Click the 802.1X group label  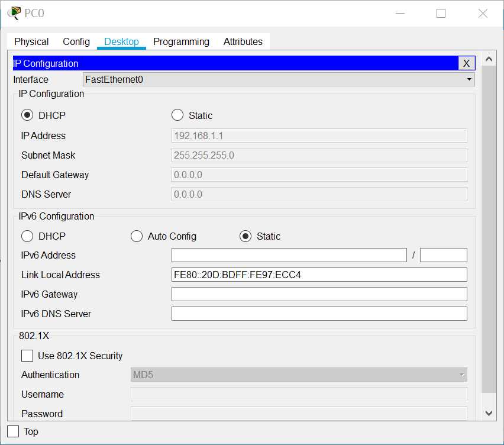(34, 336)
